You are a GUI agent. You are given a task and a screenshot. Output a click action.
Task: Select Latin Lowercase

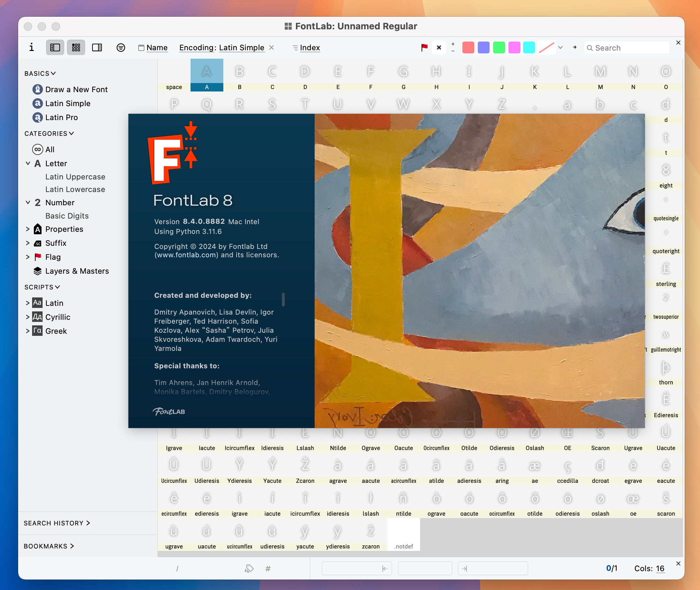75,189
